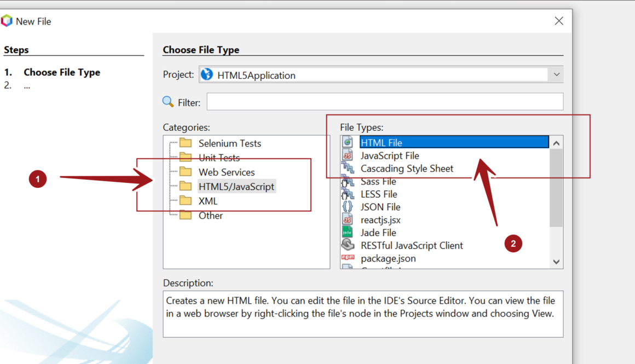Click the JavaScript File icon
Viewport: 635px width, 364px height.
(348, 155)
